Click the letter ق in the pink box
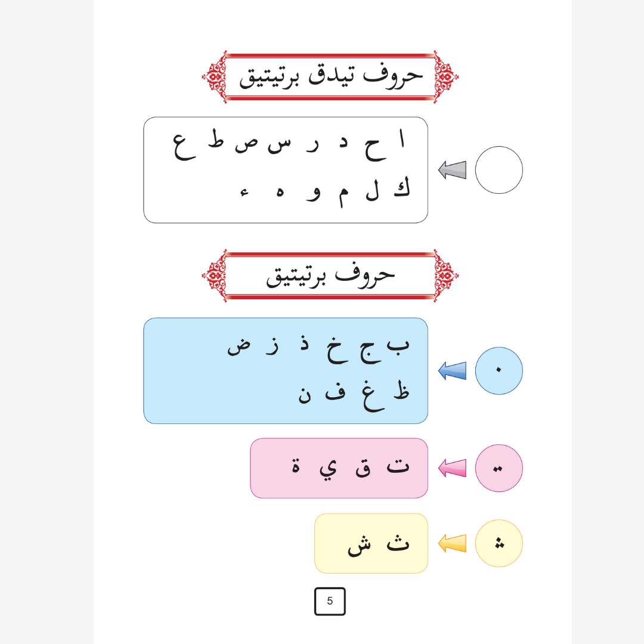This screenshot has height=644, width=644. 363,467
